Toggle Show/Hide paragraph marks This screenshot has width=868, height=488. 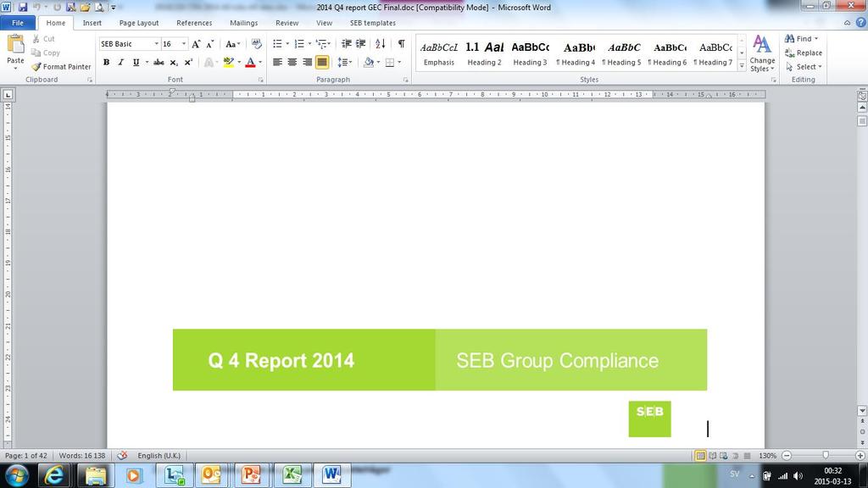[401, 44]
